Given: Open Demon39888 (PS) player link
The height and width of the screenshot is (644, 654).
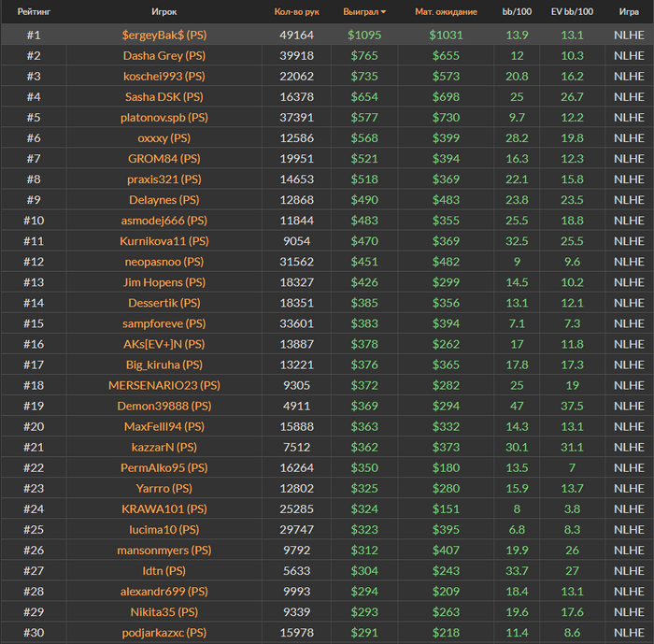Looking at the screenshot, I should coord(164,406).
